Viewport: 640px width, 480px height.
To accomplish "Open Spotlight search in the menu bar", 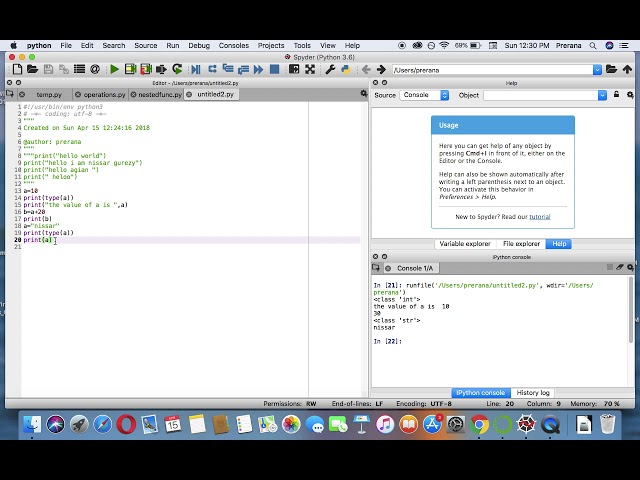I will [x=593, y=46].
